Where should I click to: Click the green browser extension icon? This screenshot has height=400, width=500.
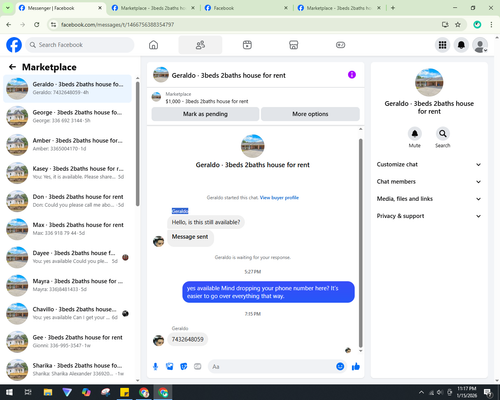[477, 24]
